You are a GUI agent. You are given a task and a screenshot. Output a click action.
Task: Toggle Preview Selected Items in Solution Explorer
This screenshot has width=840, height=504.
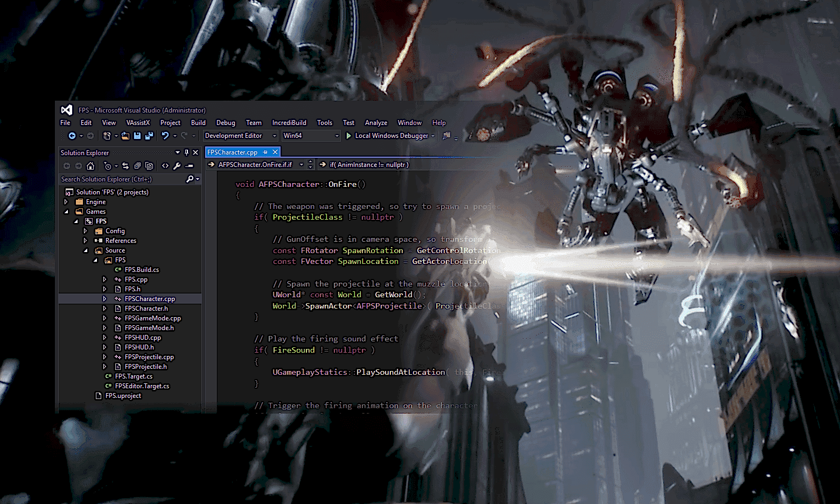(189, 166)
